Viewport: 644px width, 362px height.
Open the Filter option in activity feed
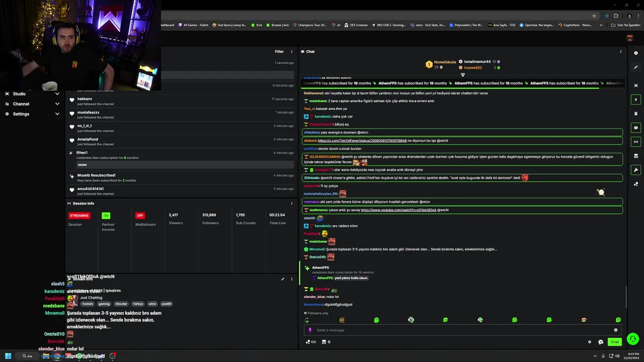279,51
